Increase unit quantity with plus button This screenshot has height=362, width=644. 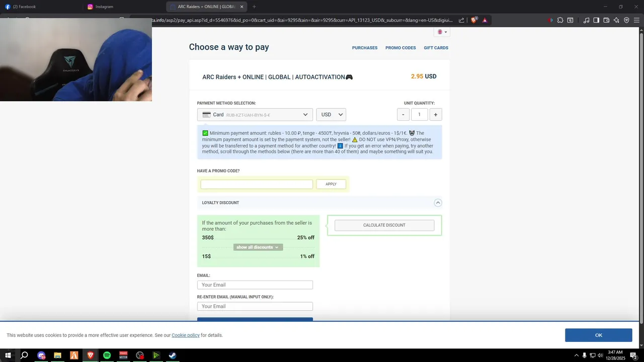pos(435,115)
